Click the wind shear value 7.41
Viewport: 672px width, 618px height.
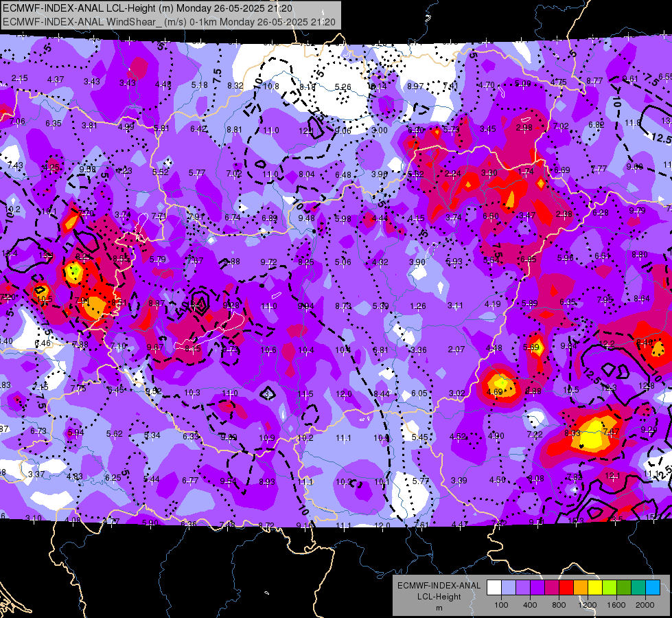click(x=450, y=86)
